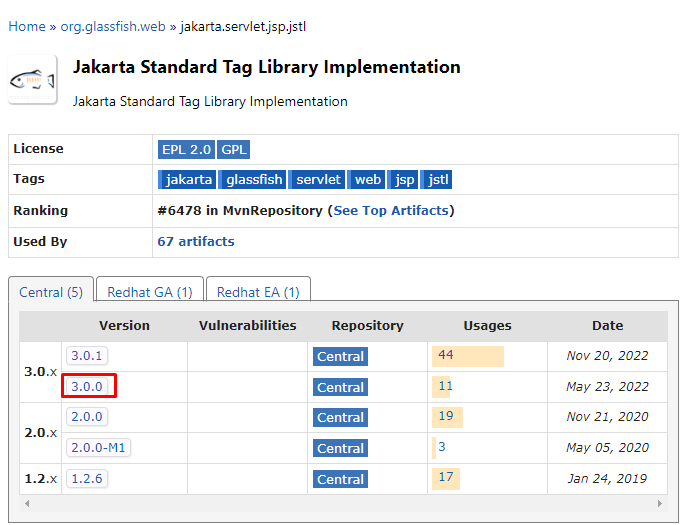This screenshot has height=525, width=690.
Task: Click the 3.0.x version group label
Action: pyautogui.click(x=40, y=372)
